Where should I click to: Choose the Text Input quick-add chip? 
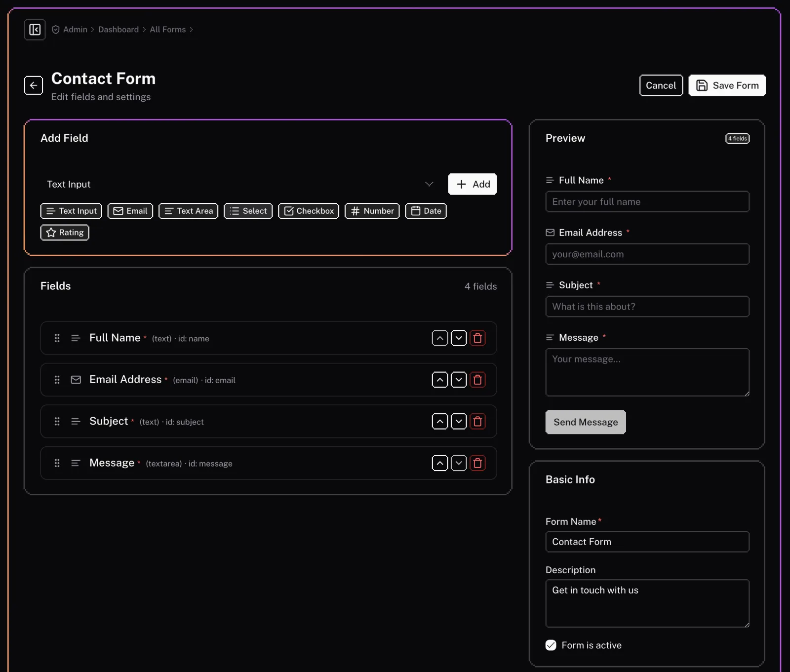[x=71, y=211]
